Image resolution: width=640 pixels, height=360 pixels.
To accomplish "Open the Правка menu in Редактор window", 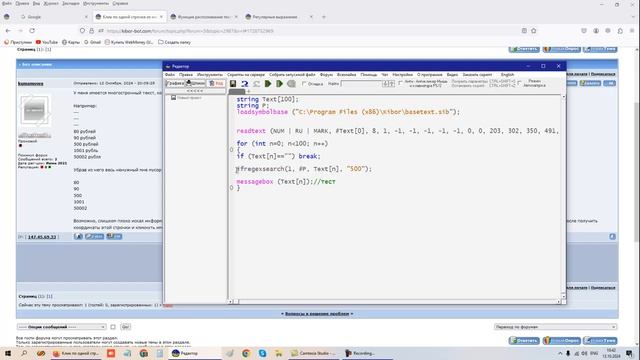I will pos(186,75).
